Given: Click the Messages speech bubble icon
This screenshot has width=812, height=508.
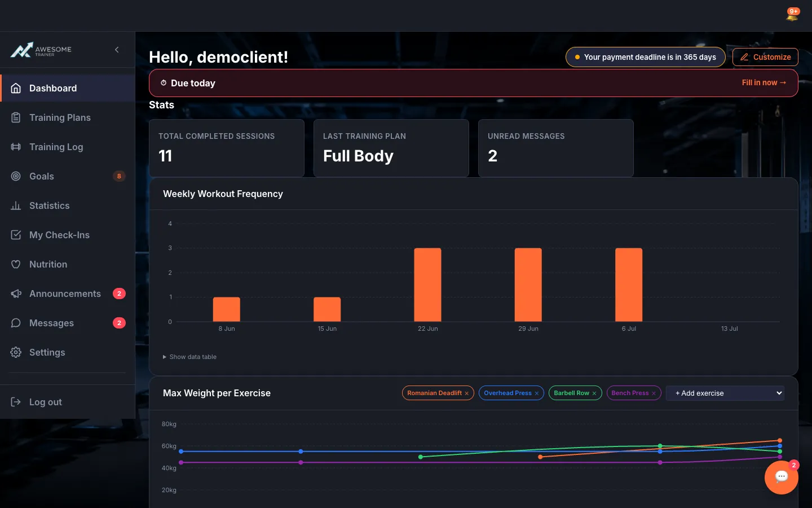Looking at the screenshot, I should tap(16, 323).
